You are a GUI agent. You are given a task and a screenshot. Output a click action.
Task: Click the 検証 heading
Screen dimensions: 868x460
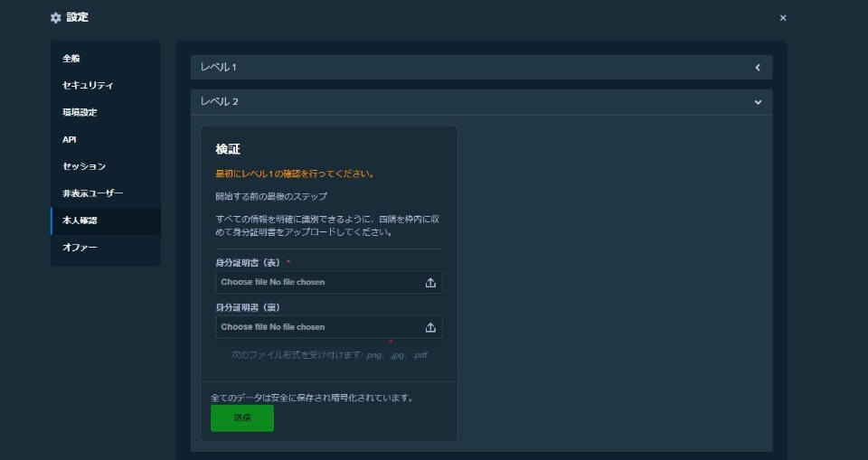point(228,149)
